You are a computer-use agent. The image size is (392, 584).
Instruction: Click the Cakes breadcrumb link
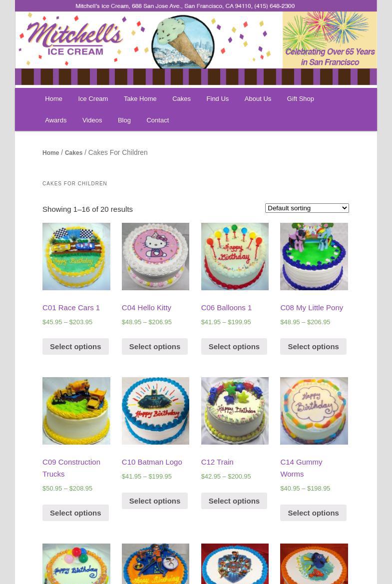tap(74, 153)
